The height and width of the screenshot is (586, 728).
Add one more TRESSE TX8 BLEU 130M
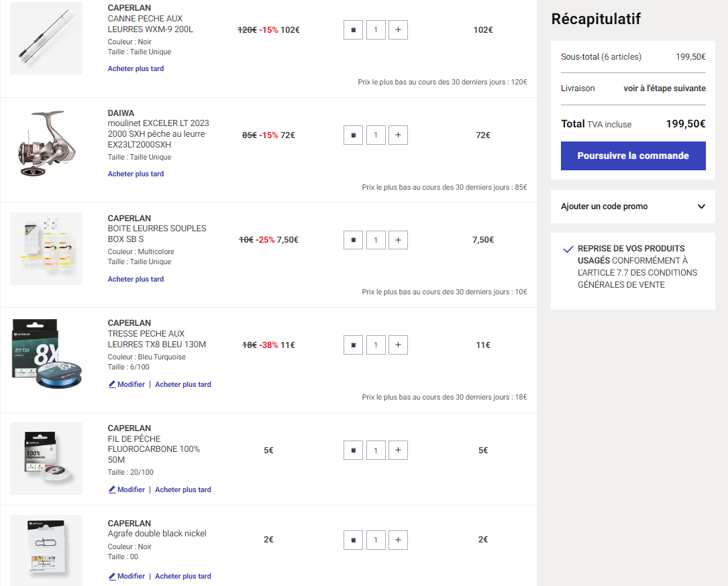[x=398, y=345]
